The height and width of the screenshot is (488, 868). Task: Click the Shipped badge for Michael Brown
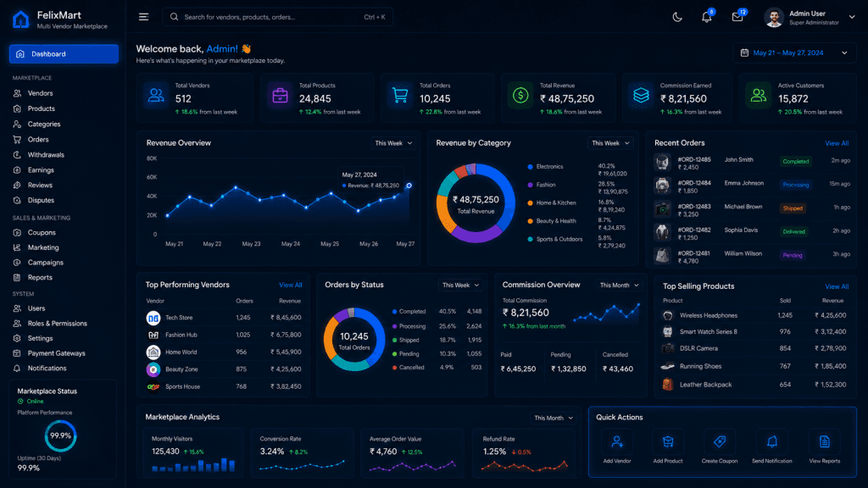793,208
